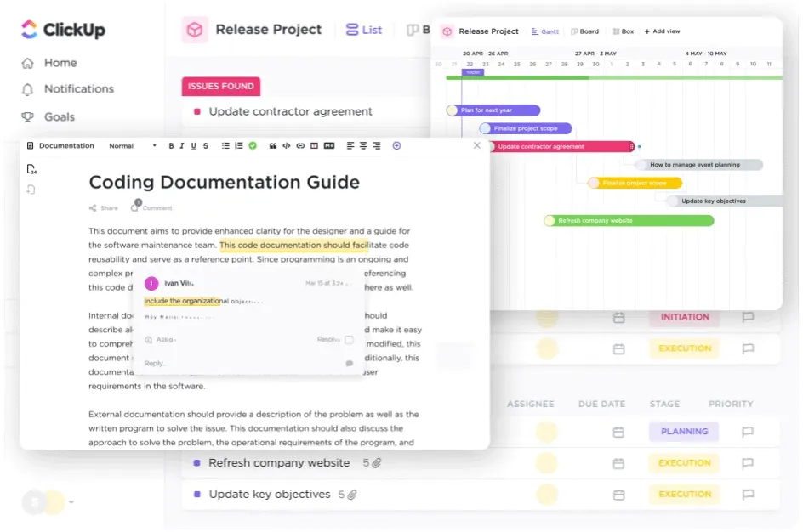Click the purple plus insert icon
Viewport: 803px width, 532px height.
pyautogui.click(x=396, y=146)
